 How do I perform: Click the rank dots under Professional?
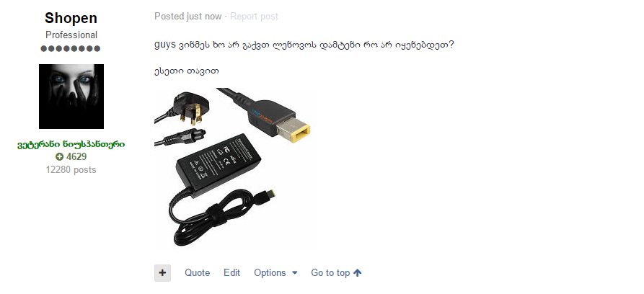[71, 48]
